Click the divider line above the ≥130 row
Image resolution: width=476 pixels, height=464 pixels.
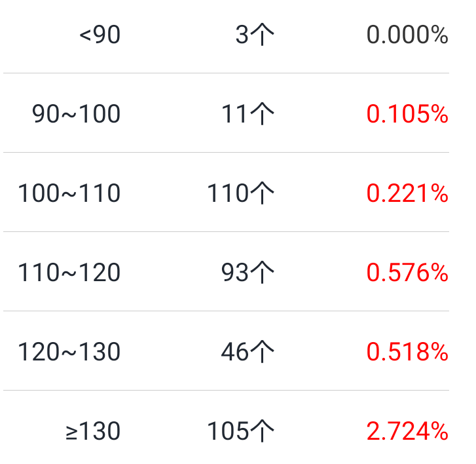point(226,390)
